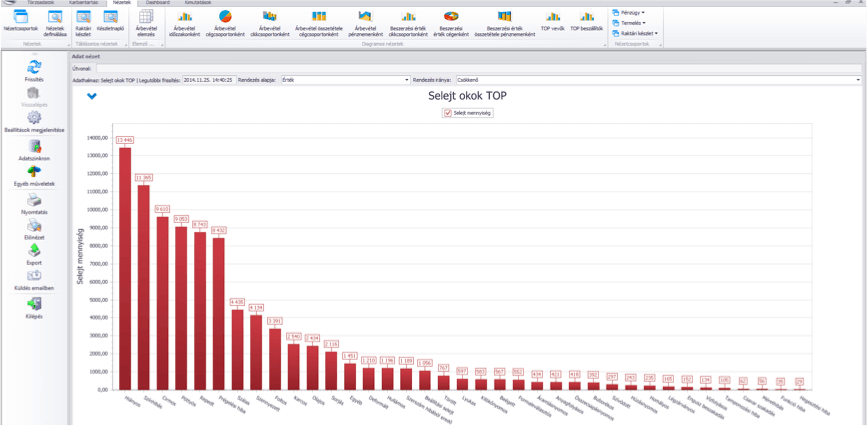Screen dimensions: 867x426
Task: Click Küldés emailben envelope icon
Action: pyautogui.click(x=34, y=277)
